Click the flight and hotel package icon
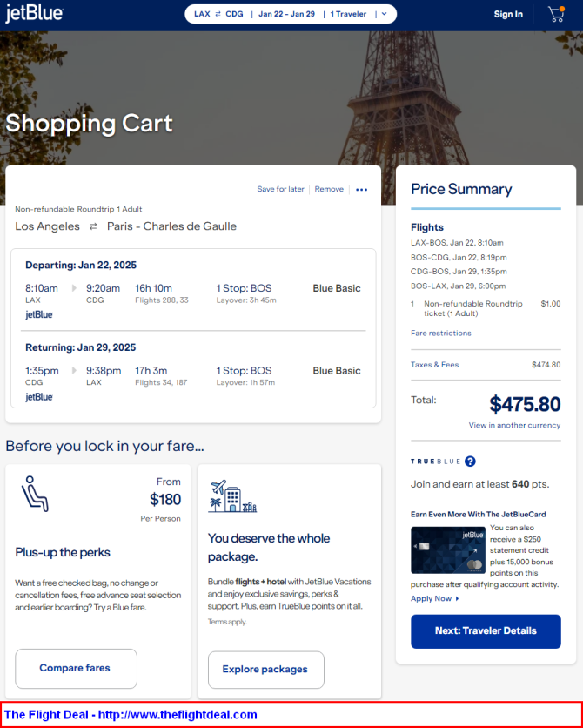Screen dimensions: 583x728 [232, 496]
